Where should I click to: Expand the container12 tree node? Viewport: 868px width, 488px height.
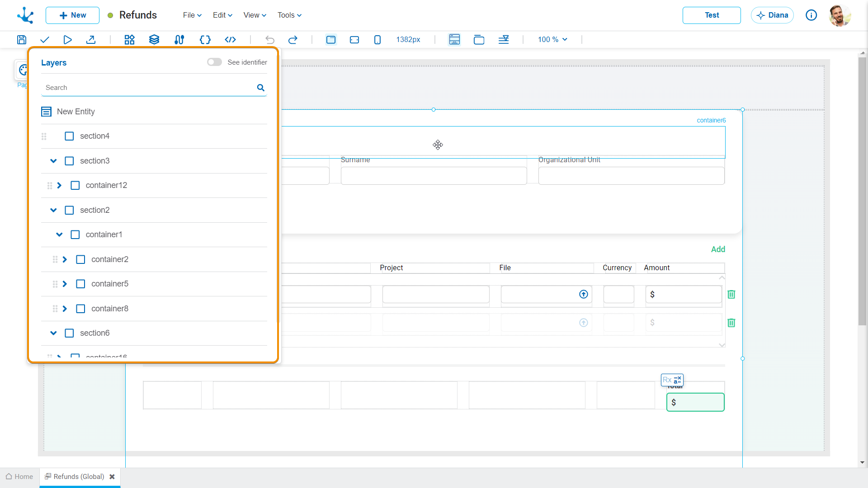pos(59,186)
